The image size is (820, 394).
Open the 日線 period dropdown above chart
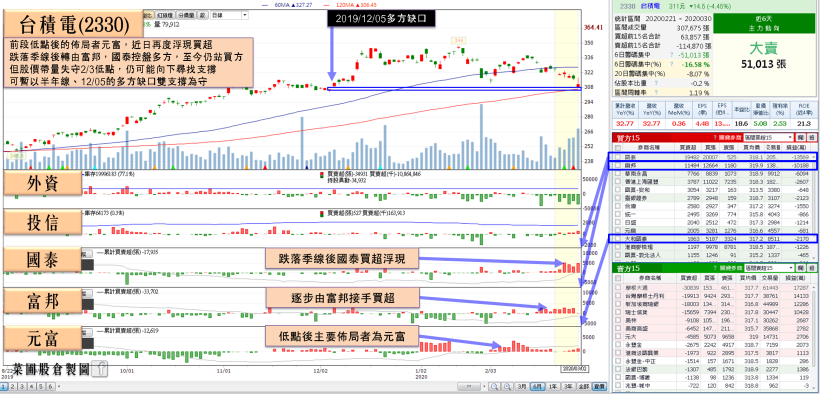click(230, 15)
